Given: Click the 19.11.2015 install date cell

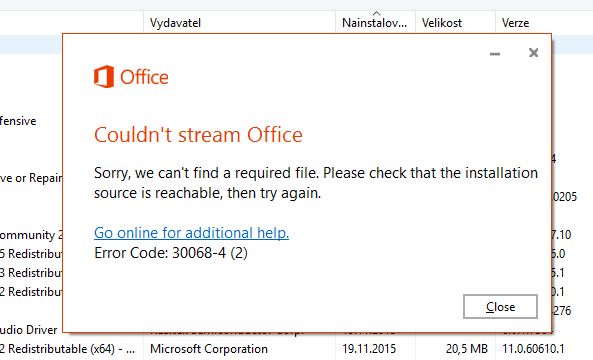Looking at the screenshot, I should (369, 349).
